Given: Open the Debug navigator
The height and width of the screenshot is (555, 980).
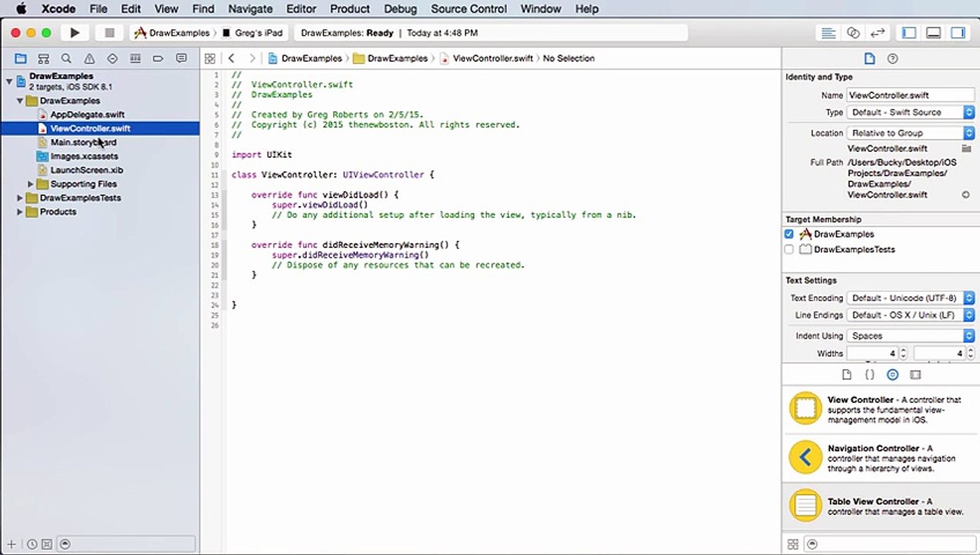Looking at the screenshot, I should coord(135,59).
